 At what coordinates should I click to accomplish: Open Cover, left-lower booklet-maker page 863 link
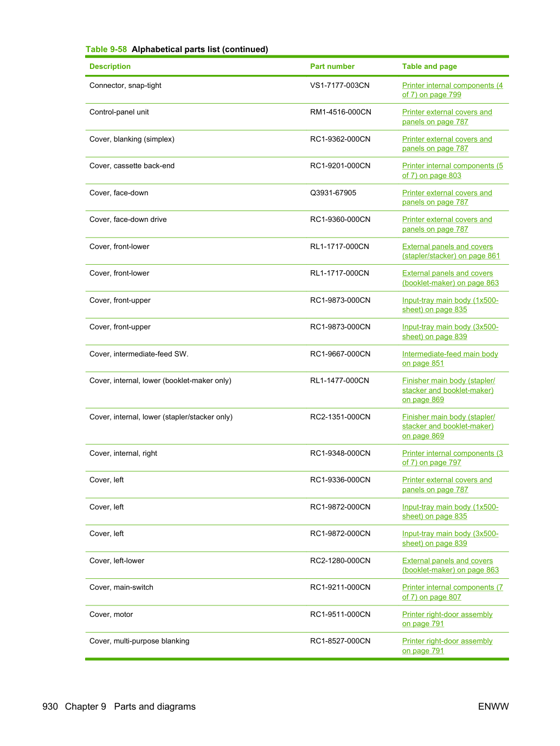coord(450,565)
